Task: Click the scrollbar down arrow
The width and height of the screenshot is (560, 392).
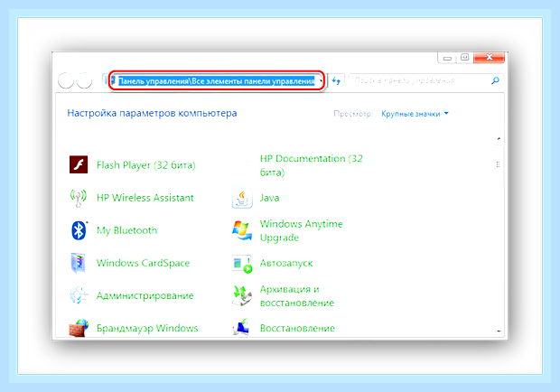Action: click(499, 331)
